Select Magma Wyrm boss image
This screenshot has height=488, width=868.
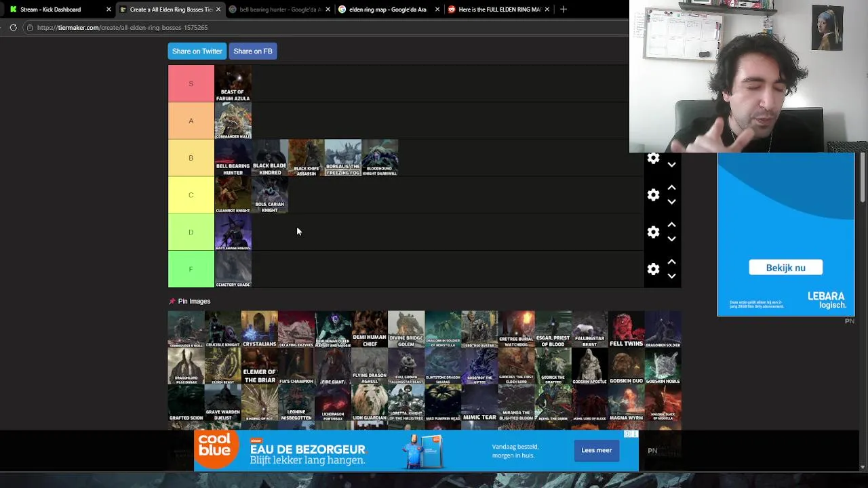point(626,403)
